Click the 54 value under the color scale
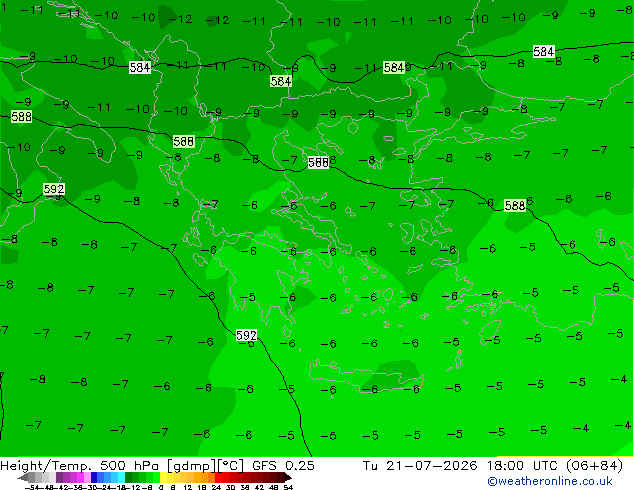Screen dimensions: 634x490 [288, 487]
